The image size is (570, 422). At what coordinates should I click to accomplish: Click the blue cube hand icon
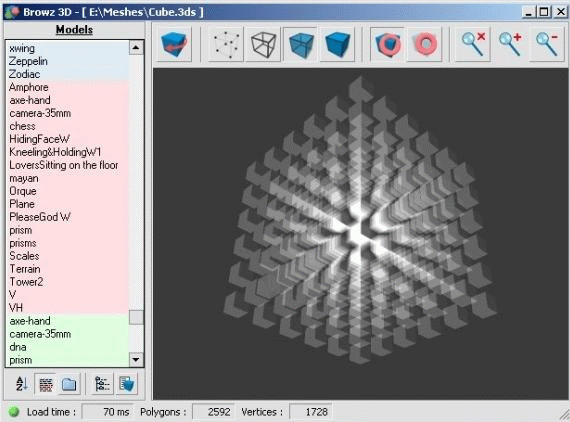127,384
